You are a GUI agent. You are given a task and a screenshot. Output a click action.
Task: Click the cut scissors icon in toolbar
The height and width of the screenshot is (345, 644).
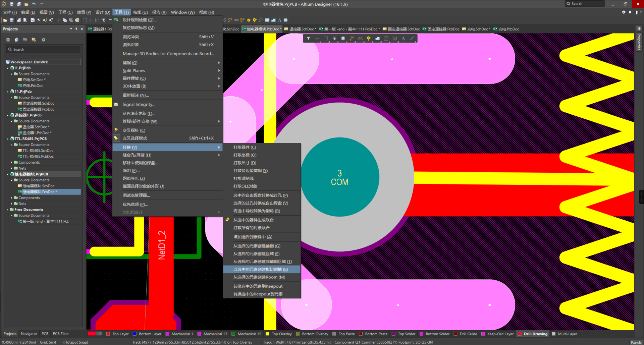(59, 20)
